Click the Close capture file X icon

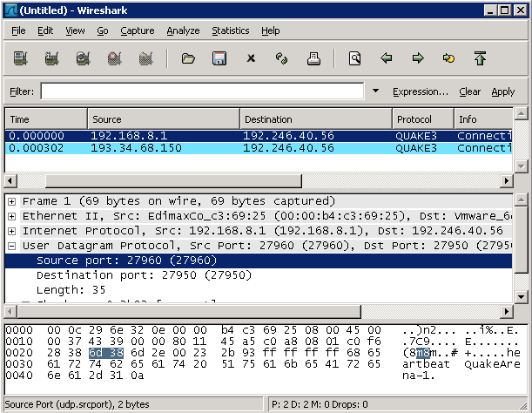tap(251, 59)
